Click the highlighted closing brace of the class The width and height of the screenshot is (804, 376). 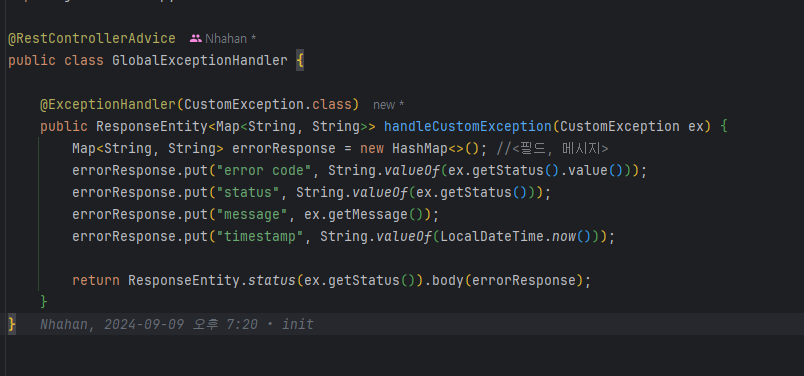(12, 324)
